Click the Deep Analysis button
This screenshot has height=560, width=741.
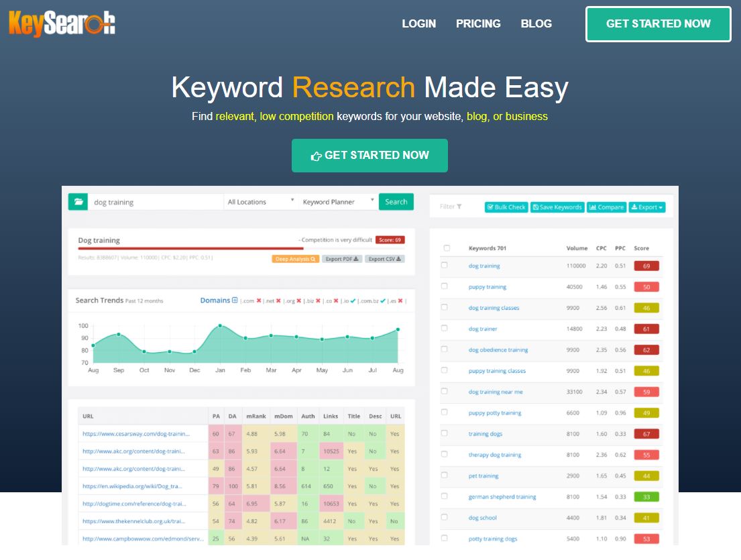(x=295, y=259)
